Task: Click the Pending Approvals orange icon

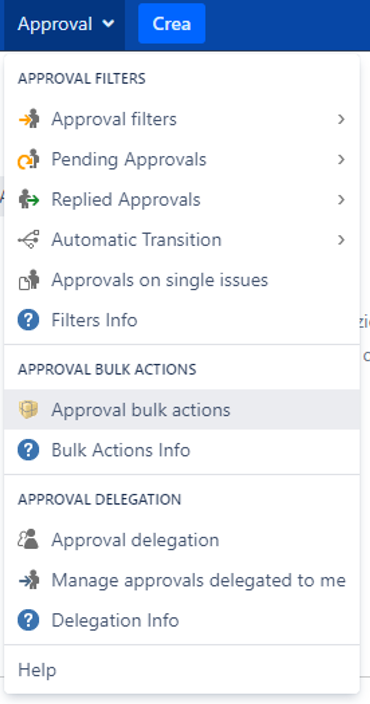Action: click(x=28, y=159)
